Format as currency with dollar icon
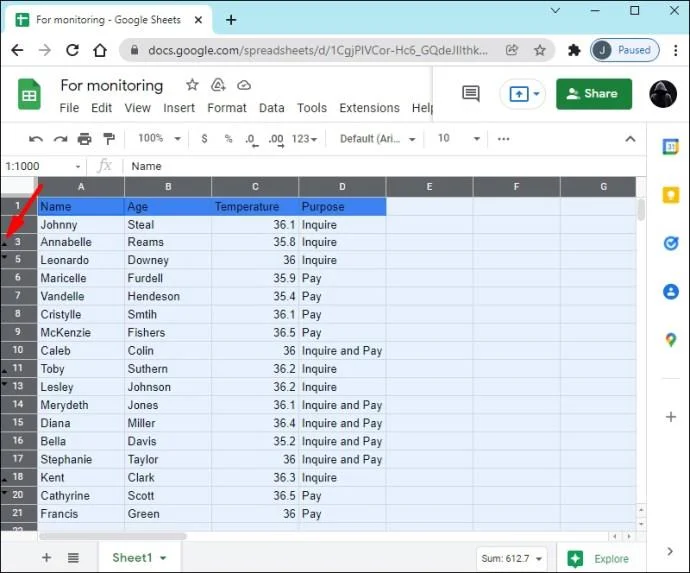Viewport: 690px width, 573px height. click(x=204, y=139)
